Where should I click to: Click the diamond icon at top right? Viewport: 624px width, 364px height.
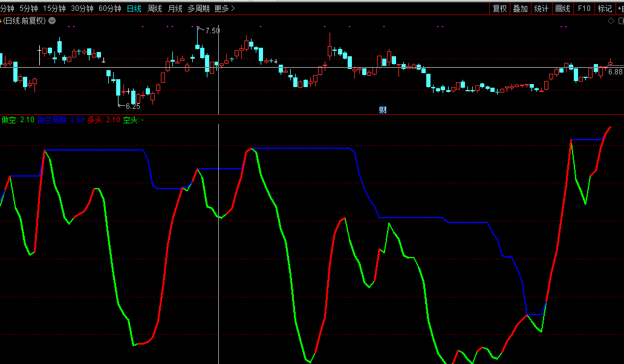point(611,21)
